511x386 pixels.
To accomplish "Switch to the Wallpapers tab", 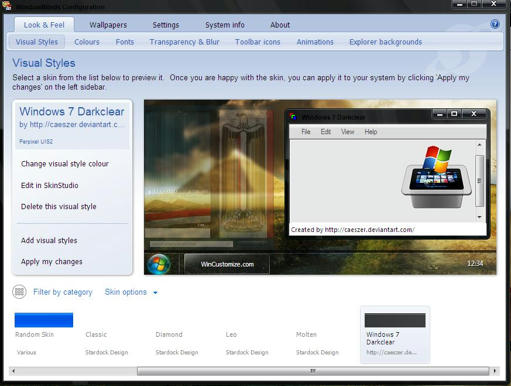I will coord(108,25).
